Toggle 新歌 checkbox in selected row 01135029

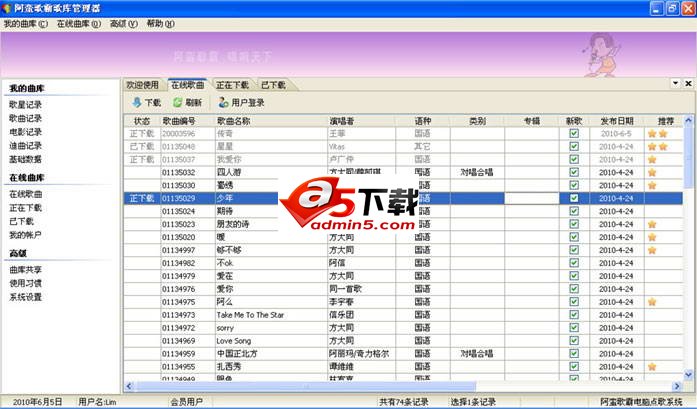[x=574, y=198]
